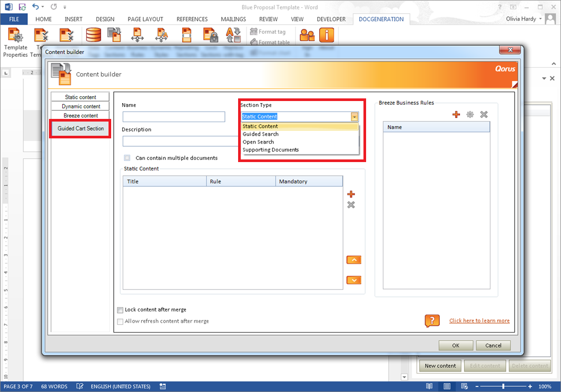Open the Customize Quick Access Toolbar dropdown
561x392 pixels.
coord(65,7)
